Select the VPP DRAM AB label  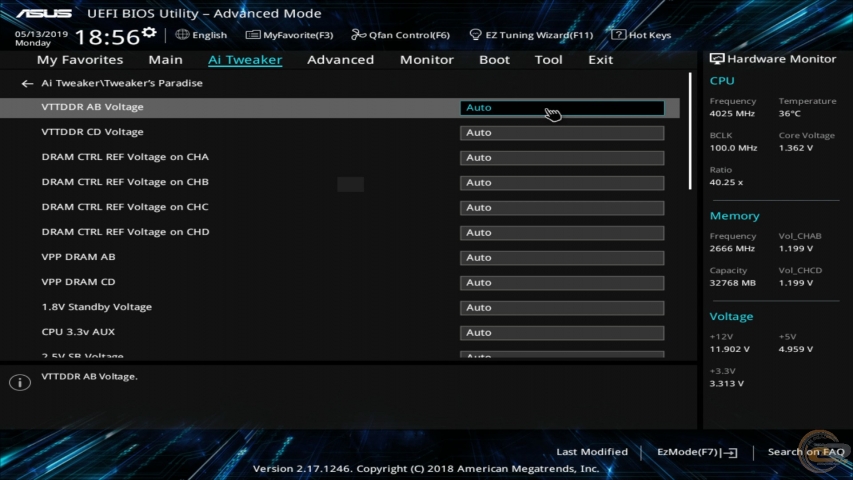coord(78,257)
